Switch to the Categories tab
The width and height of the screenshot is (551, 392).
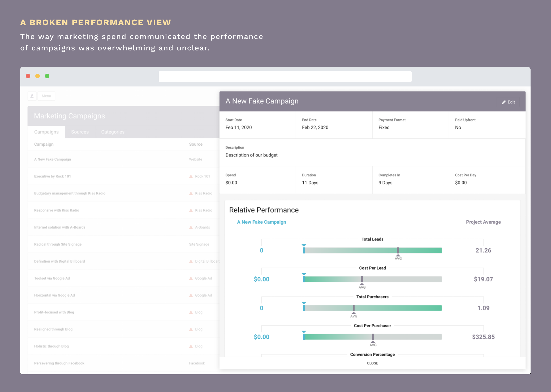click(113, 132)
